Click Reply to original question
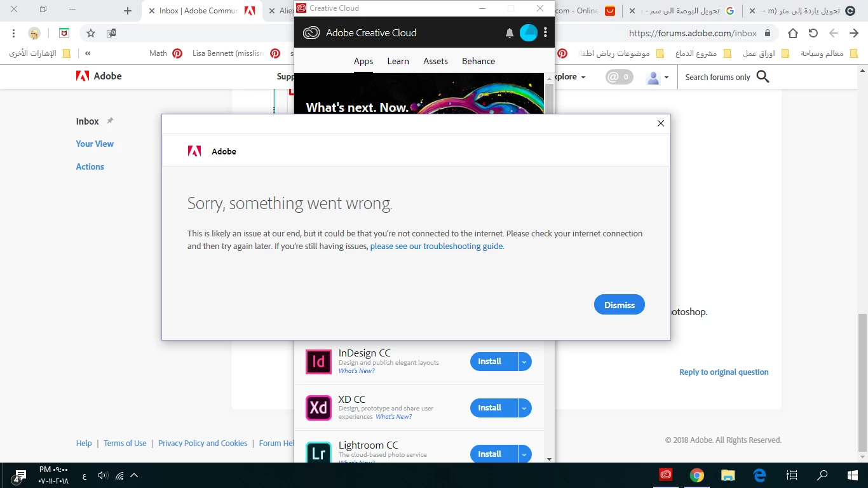Screen dimensions: 868x488 [x=724, y=372]
